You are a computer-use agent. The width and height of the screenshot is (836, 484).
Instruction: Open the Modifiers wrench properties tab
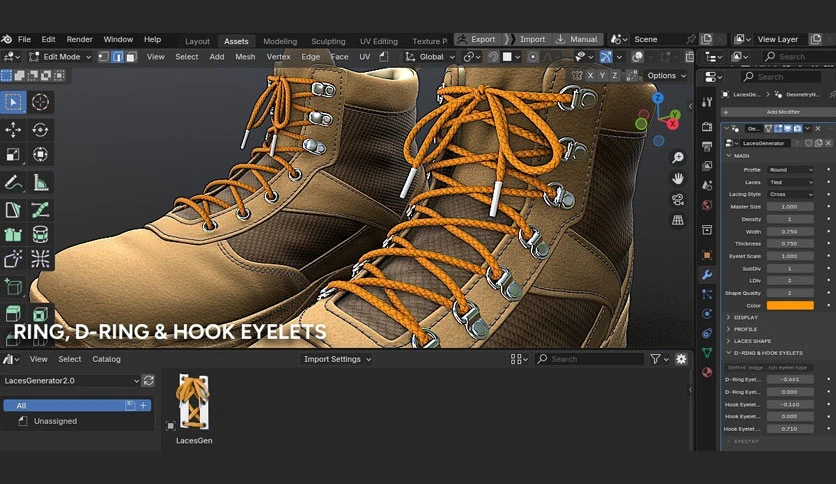[x=707, y=275]
